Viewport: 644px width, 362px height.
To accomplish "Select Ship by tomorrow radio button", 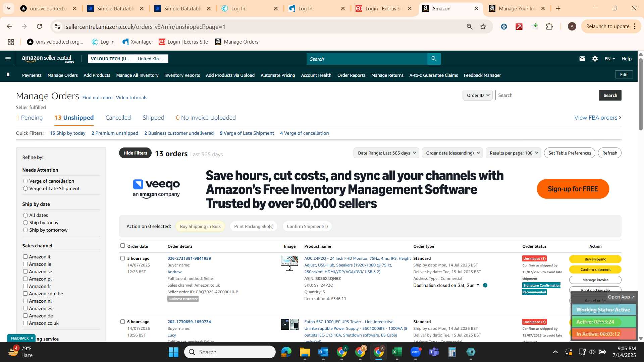I will point(25,230).
